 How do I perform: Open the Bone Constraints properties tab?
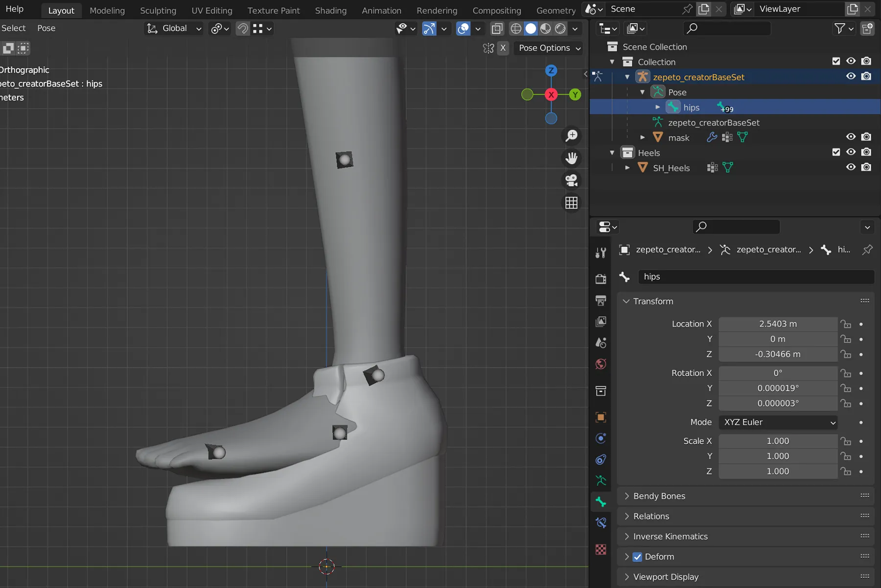[601, 523]
